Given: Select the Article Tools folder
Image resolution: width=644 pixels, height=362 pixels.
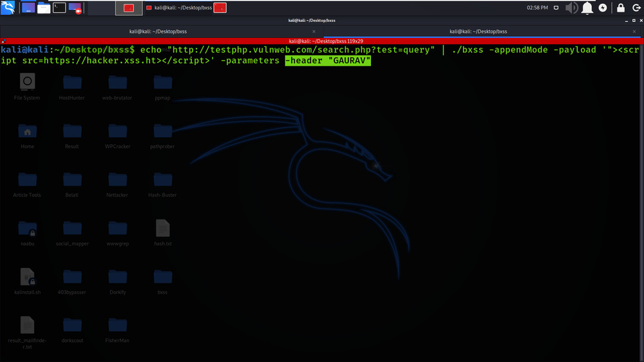Looking at the screenshot, I should (x=27, y=184).
